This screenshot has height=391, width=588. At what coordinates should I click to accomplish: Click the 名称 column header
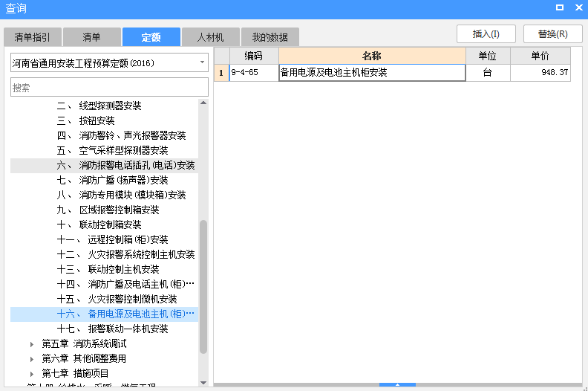pos(372,56)
